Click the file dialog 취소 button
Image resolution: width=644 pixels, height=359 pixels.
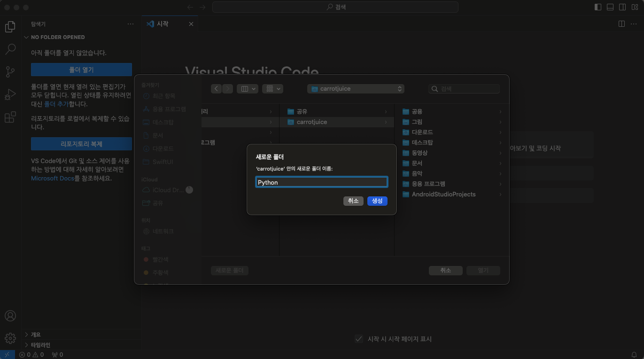pos(446,270)
